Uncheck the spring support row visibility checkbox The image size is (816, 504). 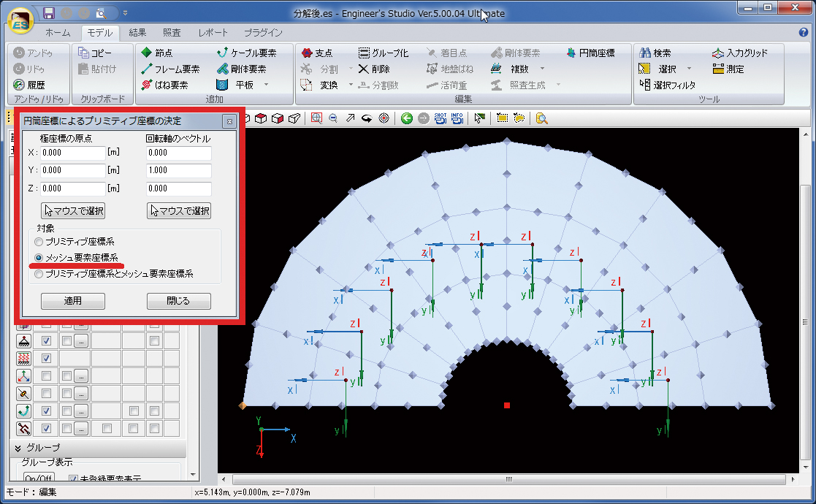[x=46, y=358]
